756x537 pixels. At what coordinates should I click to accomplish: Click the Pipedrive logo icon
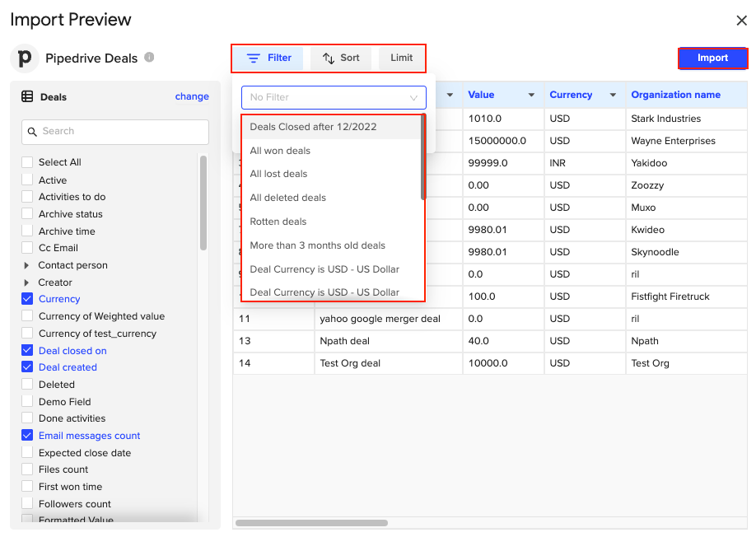[25, 58]
